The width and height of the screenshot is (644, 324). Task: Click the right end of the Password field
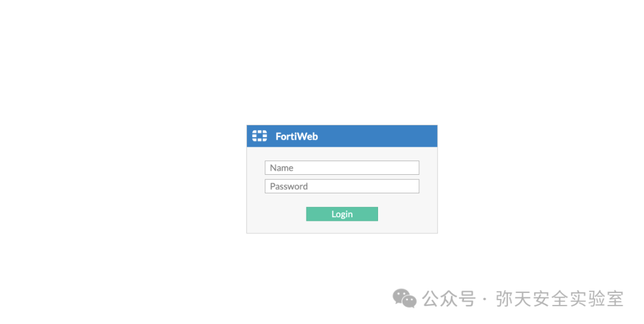coord(413,186)
